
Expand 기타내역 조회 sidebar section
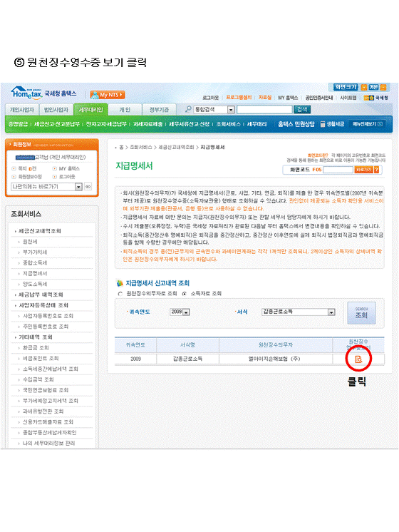tap(35, 337)
